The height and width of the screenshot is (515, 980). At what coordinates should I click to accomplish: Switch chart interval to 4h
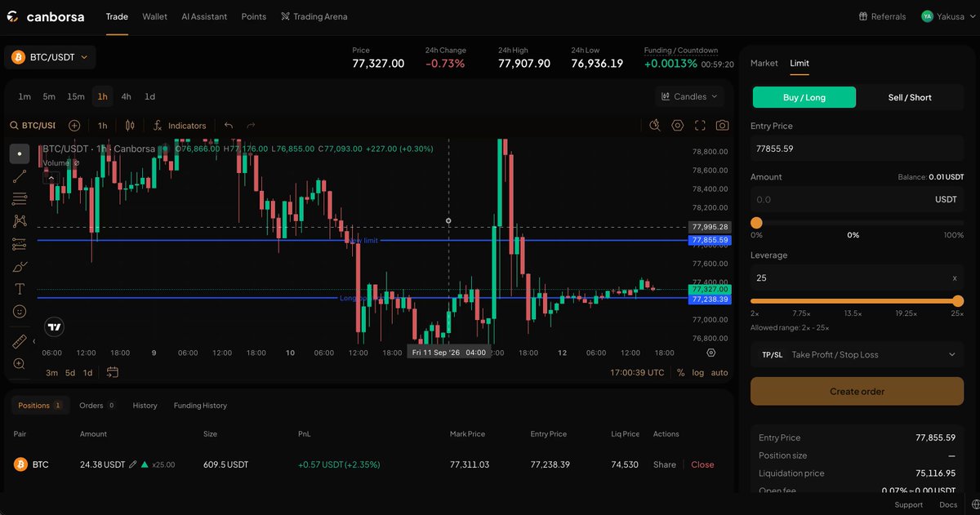127,96
